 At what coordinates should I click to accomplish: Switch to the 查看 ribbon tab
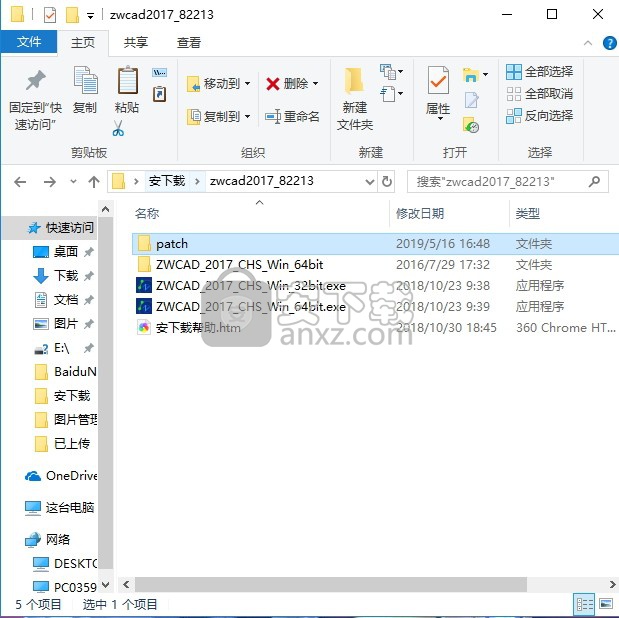pos(189,42)
